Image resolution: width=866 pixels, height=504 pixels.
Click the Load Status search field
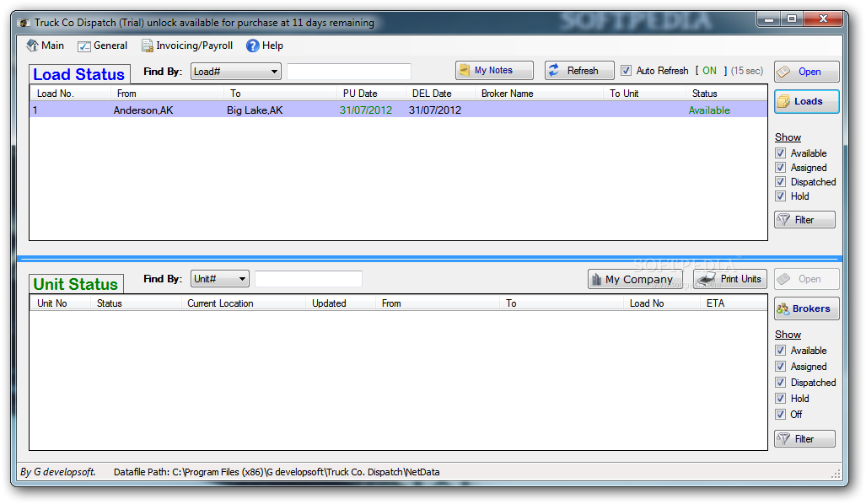point(348,72)
